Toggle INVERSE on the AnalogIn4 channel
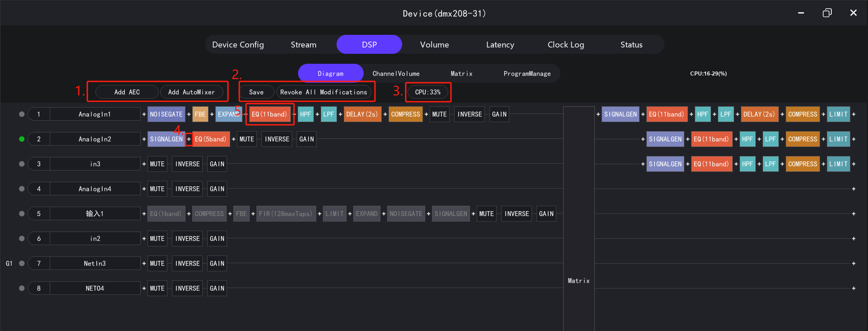 tap(187, 189)
